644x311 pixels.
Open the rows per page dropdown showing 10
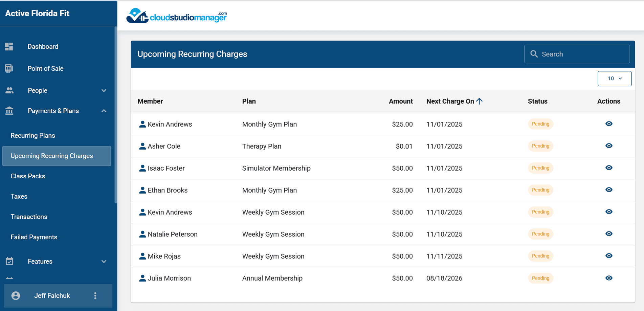(614, 79)
